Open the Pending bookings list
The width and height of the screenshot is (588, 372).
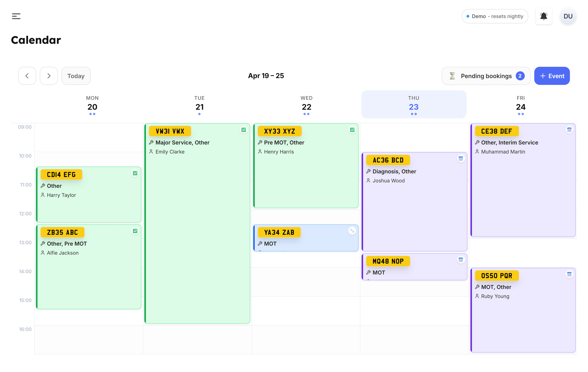point(486,76)
